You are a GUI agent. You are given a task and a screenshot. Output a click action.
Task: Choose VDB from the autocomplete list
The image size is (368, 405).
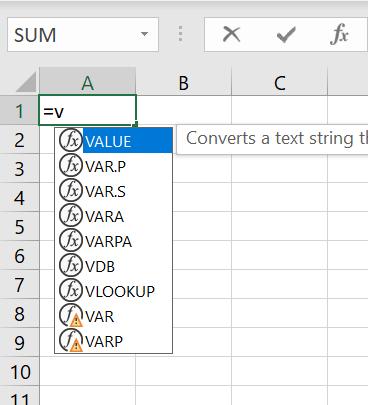114,265
